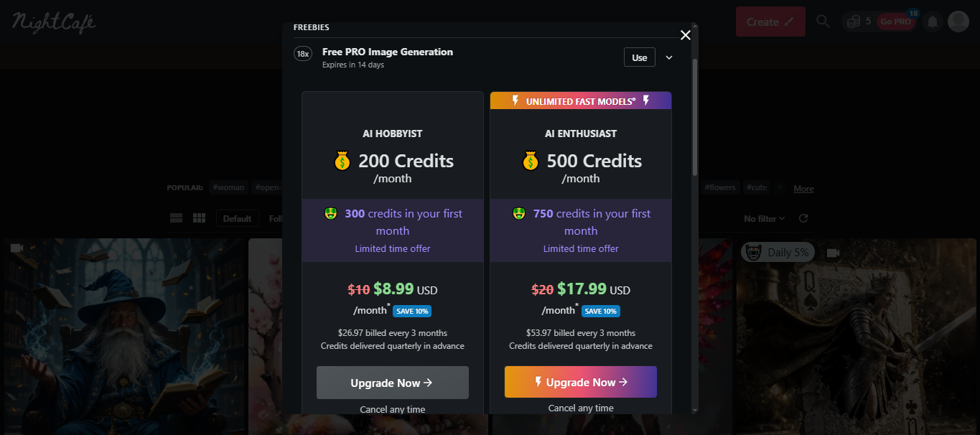Refresh the feed with the reload icon
Screen dimensions: 980x435
[803, 218]
